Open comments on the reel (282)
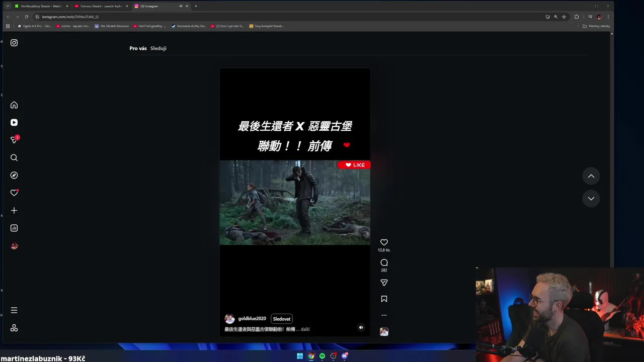644x362 pixels. click(x=384, y=262)
